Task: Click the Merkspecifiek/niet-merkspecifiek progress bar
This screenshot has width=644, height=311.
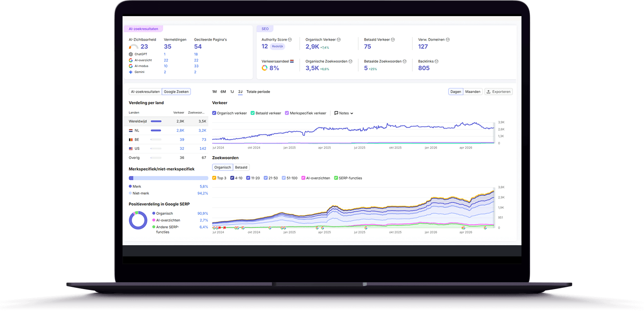Action: [x=168, y=178]
